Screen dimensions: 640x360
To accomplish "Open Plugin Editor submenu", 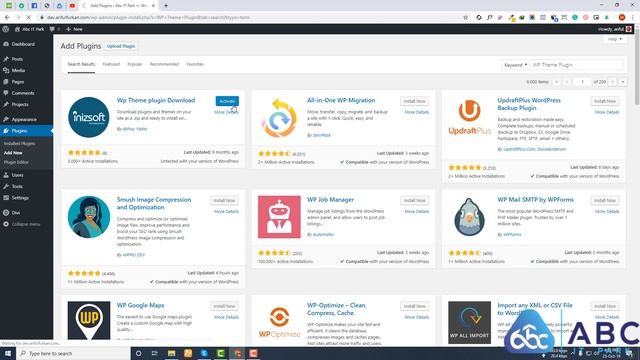I will tap(16, 162).
